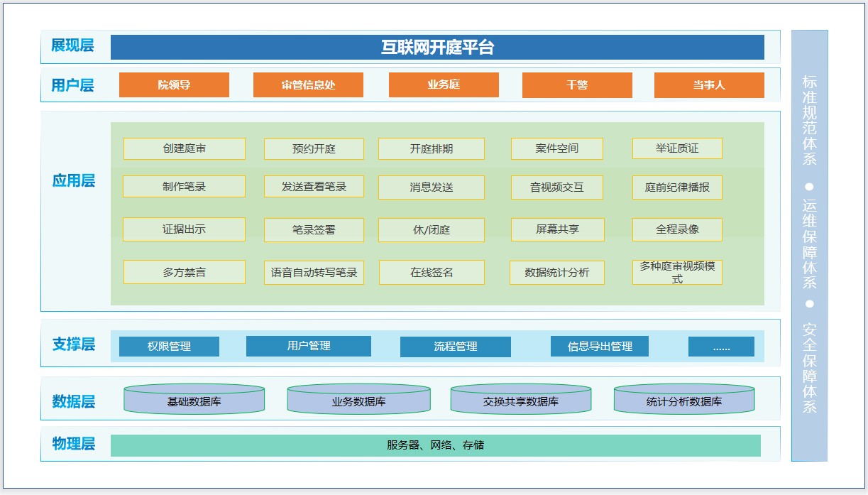The image size is (868, 495).
Task: Select the 预约开庭 function box
Action: tap(314, 149)
